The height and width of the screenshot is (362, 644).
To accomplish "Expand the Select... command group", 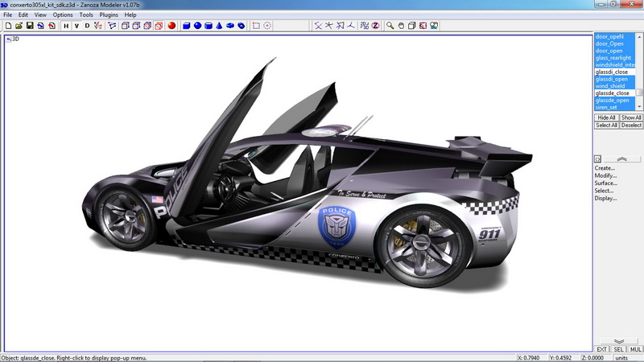I will pyautogui.click(x=605, y=191).
